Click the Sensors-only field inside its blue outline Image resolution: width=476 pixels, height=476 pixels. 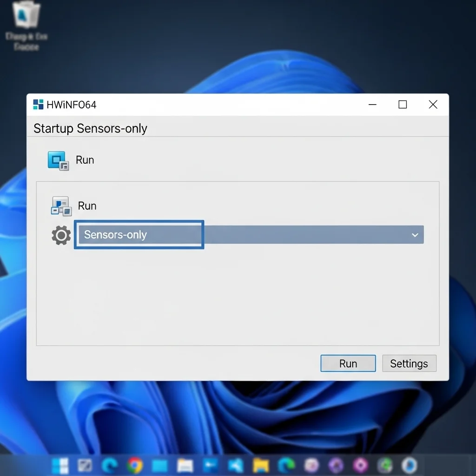pos(139,235)
